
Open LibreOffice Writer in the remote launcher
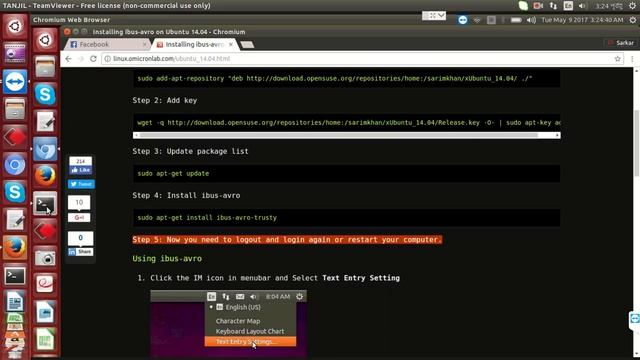coord(45,312)
